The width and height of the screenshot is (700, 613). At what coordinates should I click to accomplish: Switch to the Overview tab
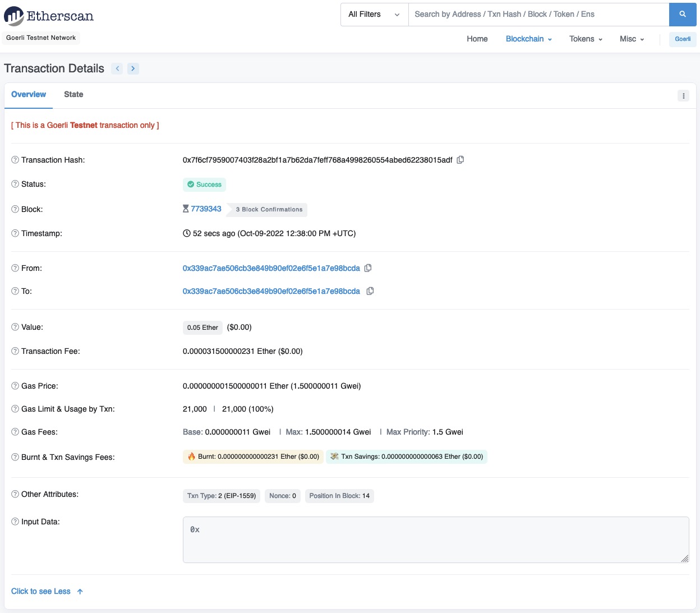coord(29,94)
